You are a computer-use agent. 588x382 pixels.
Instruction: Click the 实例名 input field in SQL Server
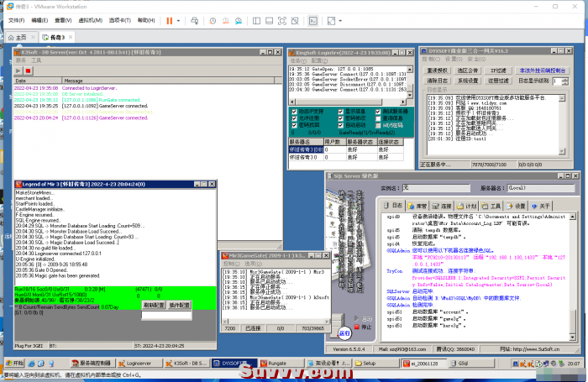point(436,188)
